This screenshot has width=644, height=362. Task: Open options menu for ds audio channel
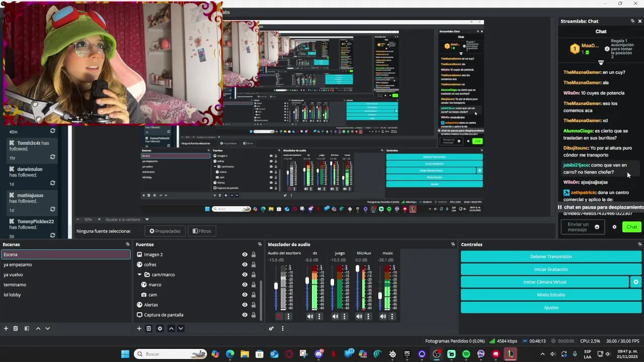point(319,316)
